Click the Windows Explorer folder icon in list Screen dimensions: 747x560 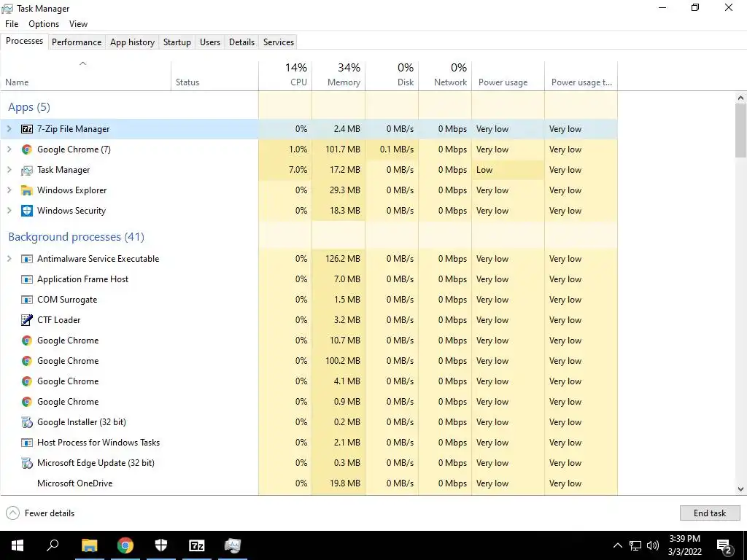tap(27, 190)
